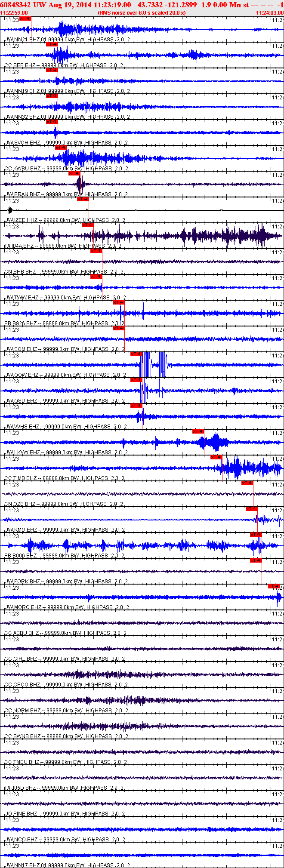Click the RMS noise scaling note

click(x=142, y=13)
